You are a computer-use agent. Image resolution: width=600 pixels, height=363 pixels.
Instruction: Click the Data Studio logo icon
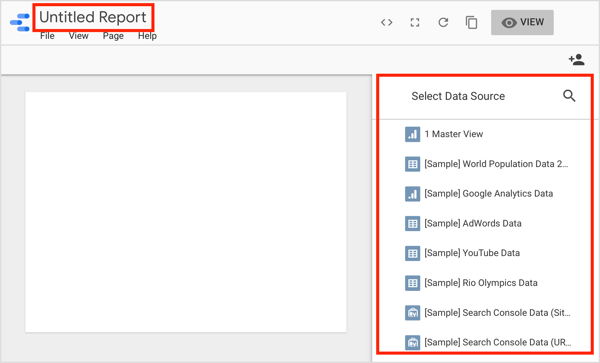pyautogui.click(x=20, y=22)
